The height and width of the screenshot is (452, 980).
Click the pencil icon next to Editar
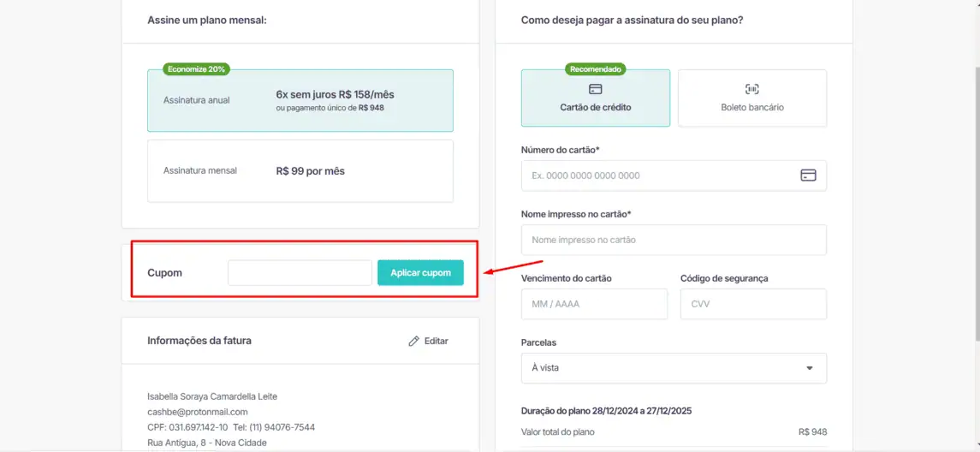[x=414, y=341]
